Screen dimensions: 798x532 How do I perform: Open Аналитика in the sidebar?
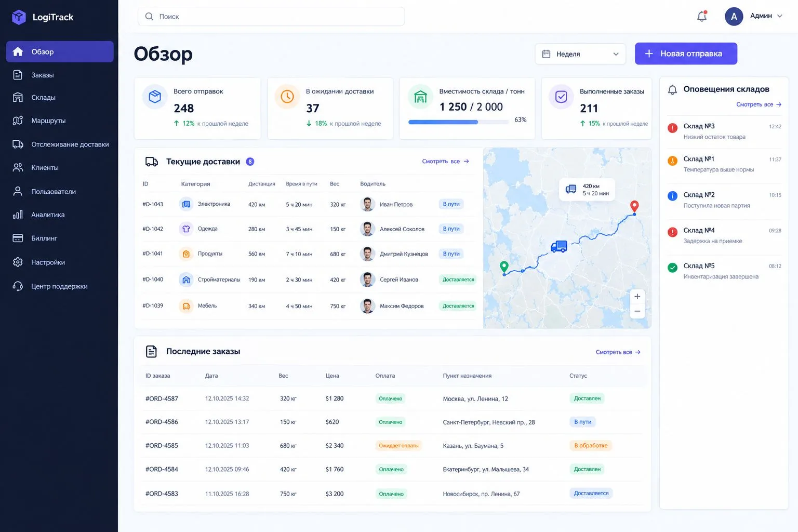click(x=60, y=215)
